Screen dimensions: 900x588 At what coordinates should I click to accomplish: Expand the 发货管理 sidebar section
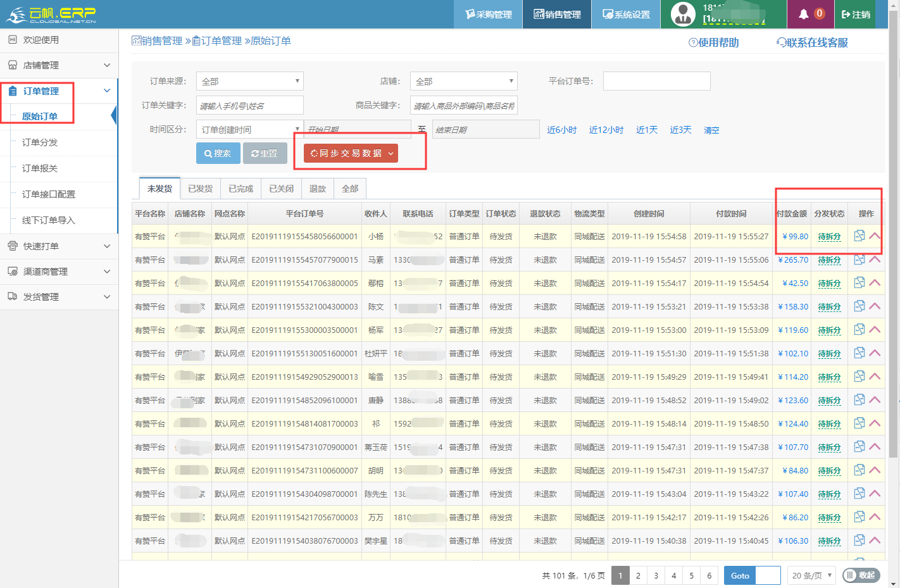pos(59,297)
